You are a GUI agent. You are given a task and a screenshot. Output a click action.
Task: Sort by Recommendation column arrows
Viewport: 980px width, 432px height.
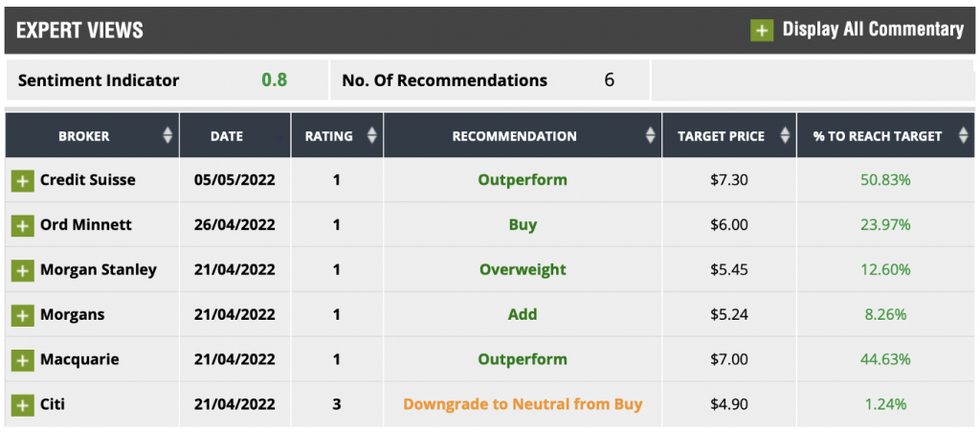click(x=650, y=136)
